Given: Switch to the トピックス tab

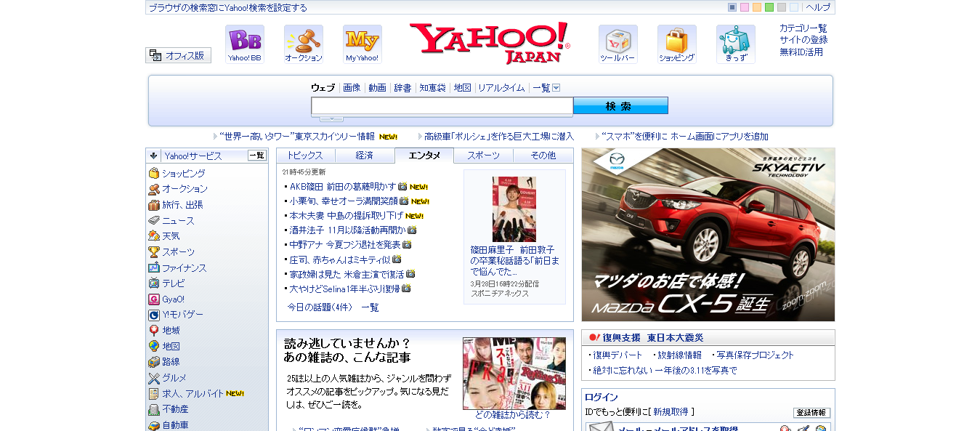Looking at the screenshot, I should pyautogui.click(x=305, y=156).
